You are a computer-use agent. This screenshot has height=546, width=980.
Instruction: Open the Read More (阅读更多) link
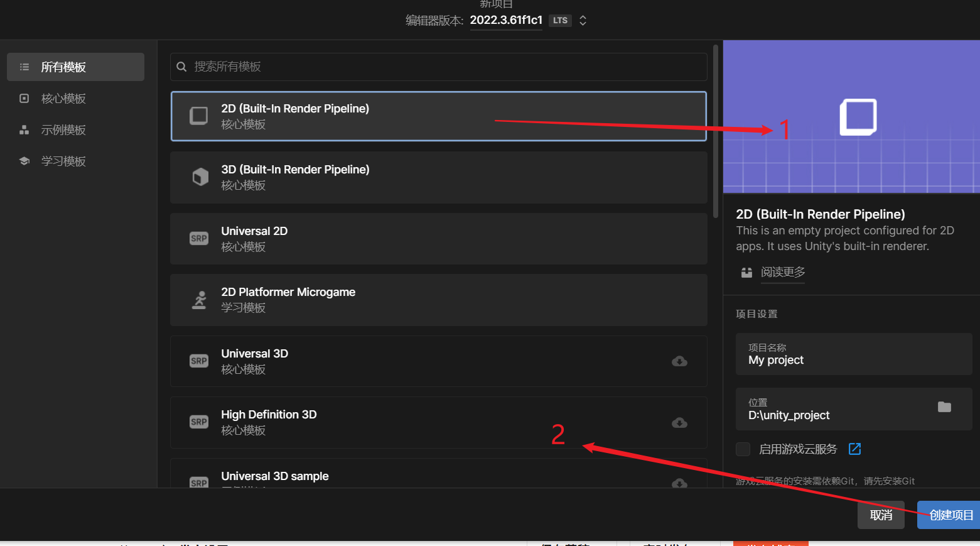pyautogui.click(x=783, y=272)
